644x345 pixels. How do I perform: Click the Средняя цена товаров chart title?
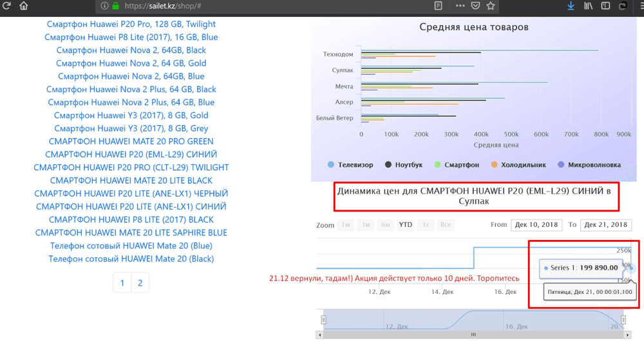tap(473, 26)
